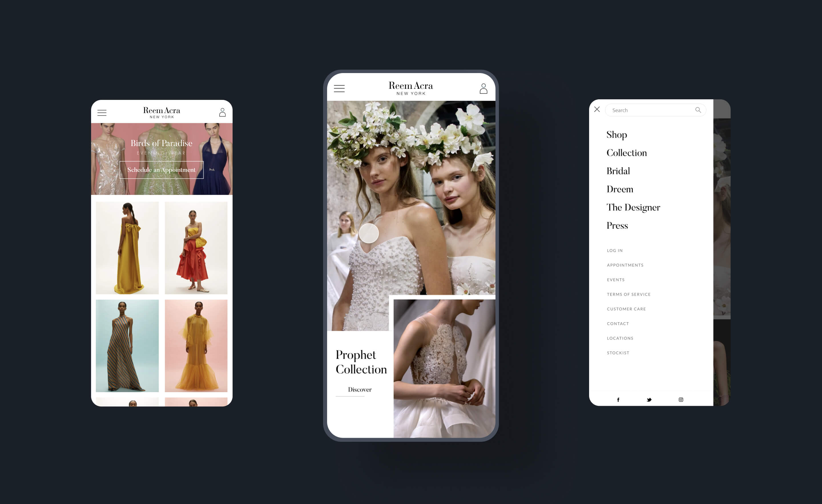Open the Instagram icon in menu footer
Image resolution: width=822 pixels, height=504 pixels.
pyautogui.click(x=681, y=400)
